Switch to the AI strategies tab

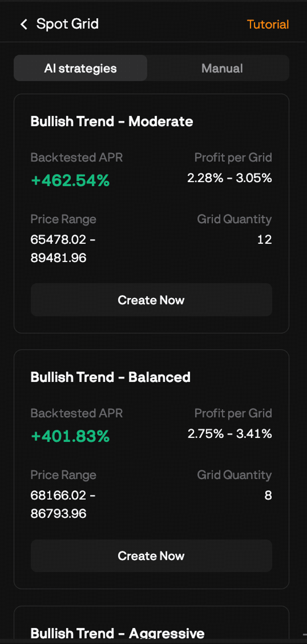[x=80, y=68]
